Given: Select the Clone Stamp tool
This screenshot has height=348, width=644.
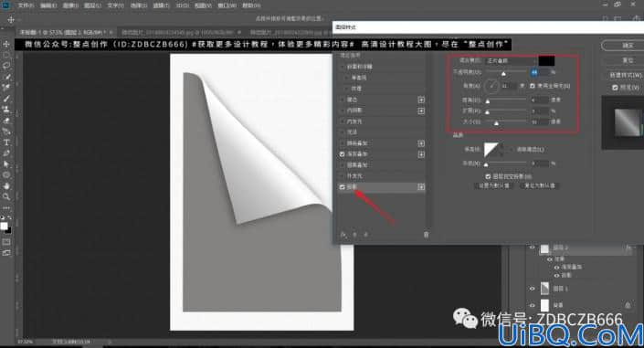Looking at the screenshot, I should click(6, 110).
